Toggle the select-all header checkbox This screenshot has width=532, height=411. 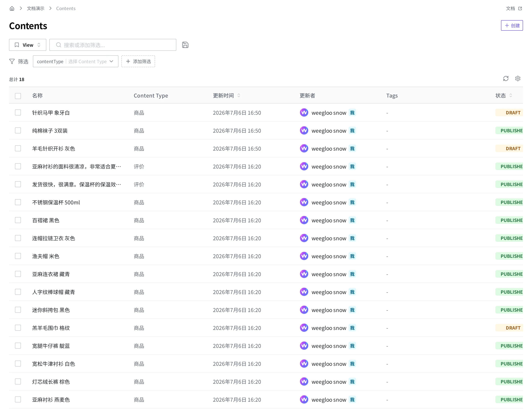click(x=18, y=96)
